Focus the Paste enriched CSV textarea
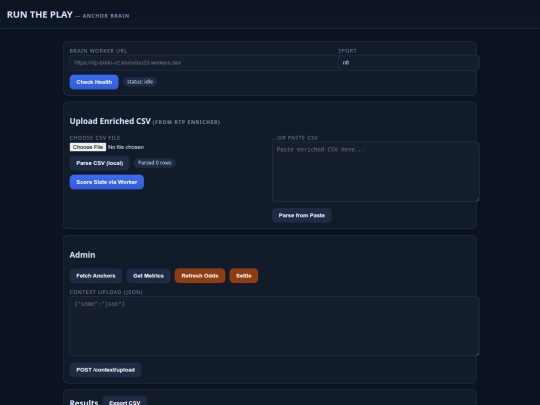Screen dimensions: 540x405 (x=376, y=172)
